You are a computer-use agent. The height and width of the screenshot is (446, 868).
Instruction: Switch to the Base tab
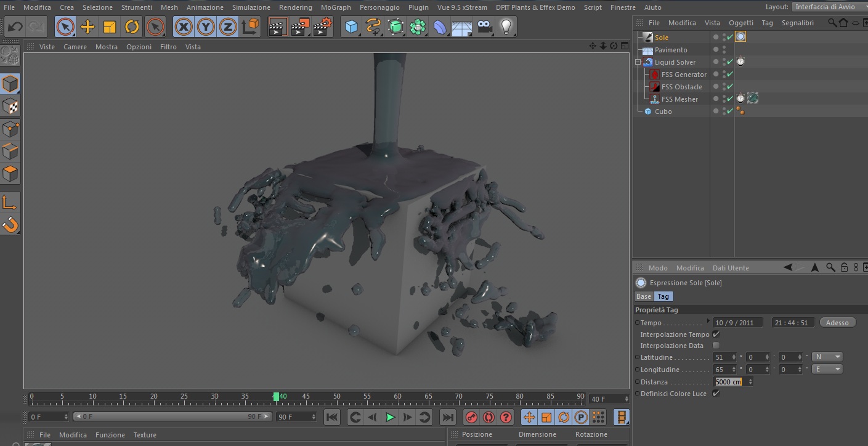pos(644,296)
